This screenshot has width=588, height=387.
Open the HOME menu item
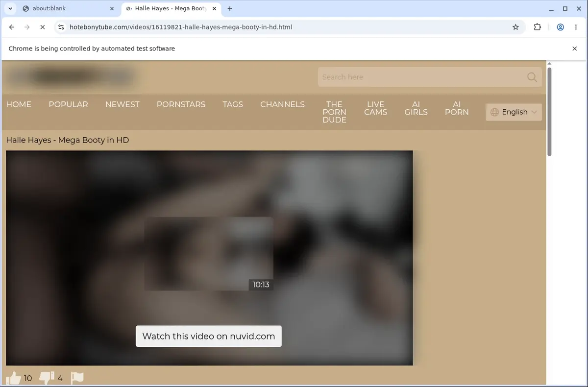tap(19, 104)
